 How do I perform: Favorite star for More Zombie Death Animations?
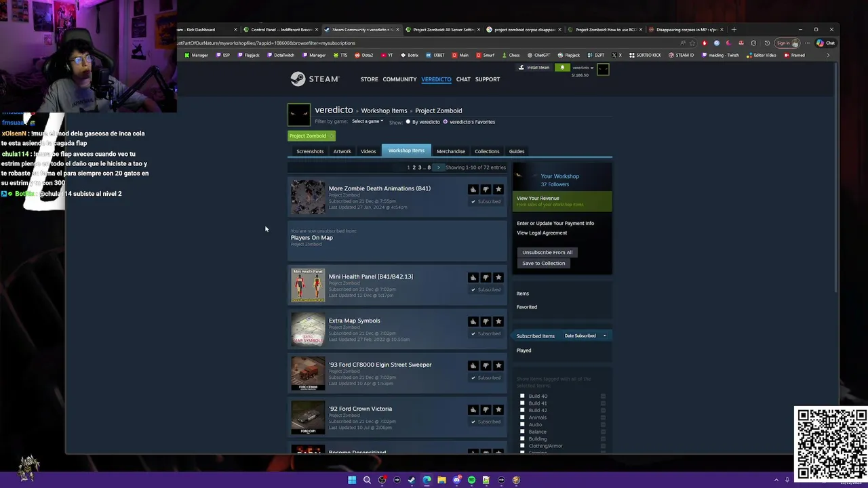(x=498, y=189)
